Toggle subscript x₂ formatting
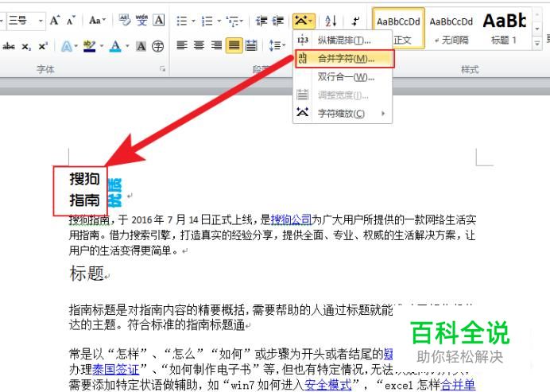The image size is (550, 392). pyautogui.click(x=26, y=46)
